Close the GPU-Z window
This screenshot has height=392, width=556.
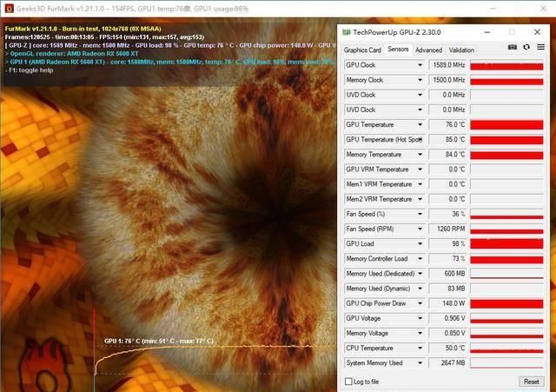[x=537, y=32]
